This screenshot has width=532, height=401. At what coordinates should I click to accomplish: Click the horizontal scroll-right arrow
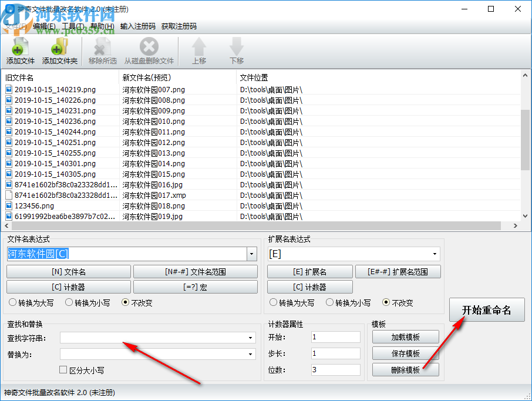pos(516,225)
